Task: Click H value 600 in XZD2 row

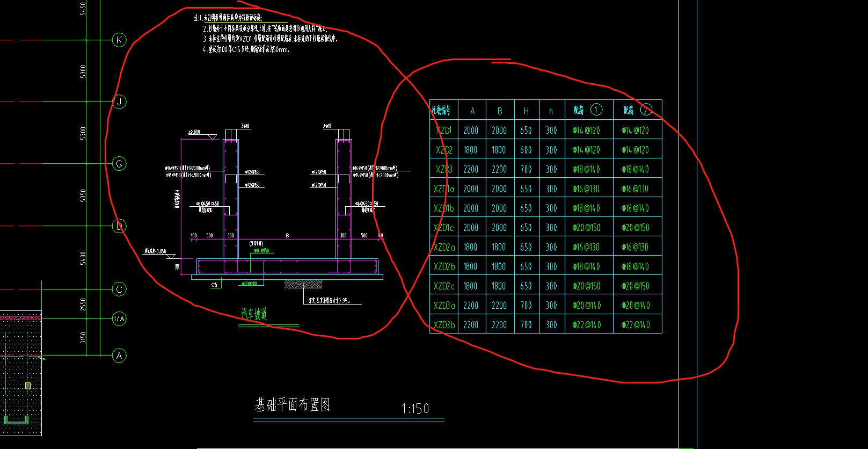Action: [x=526, y=150]
